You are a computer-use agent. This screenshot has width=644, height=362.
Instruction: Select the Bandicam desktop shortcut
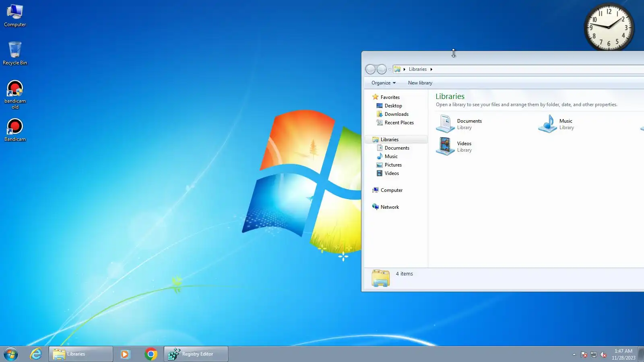click(x=15, y=130)
